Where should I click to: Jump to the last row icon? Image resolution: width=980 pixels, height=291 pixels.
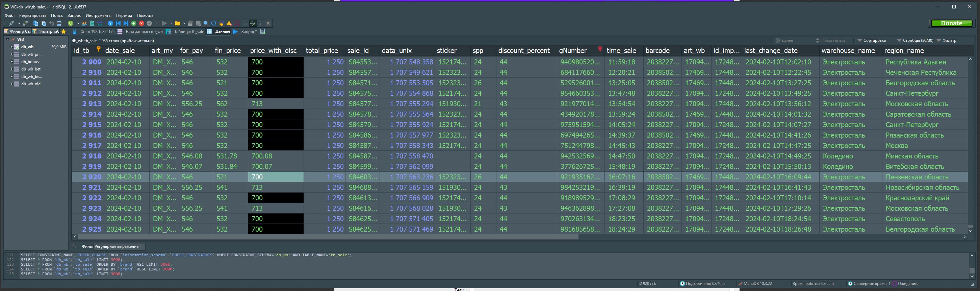pos(126,23)
